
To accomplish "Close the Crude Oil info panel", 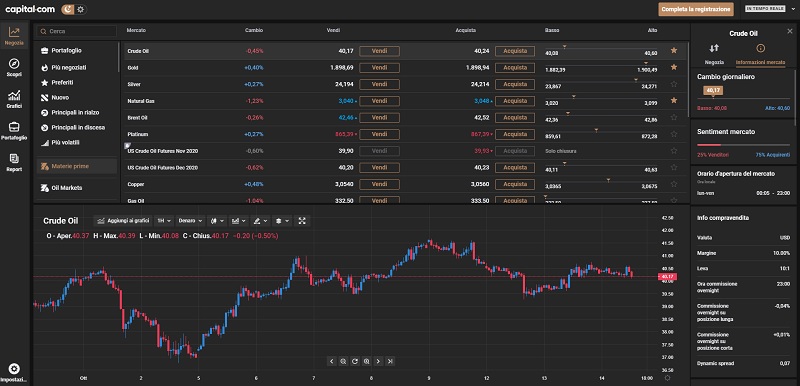I will click(790, 31).
